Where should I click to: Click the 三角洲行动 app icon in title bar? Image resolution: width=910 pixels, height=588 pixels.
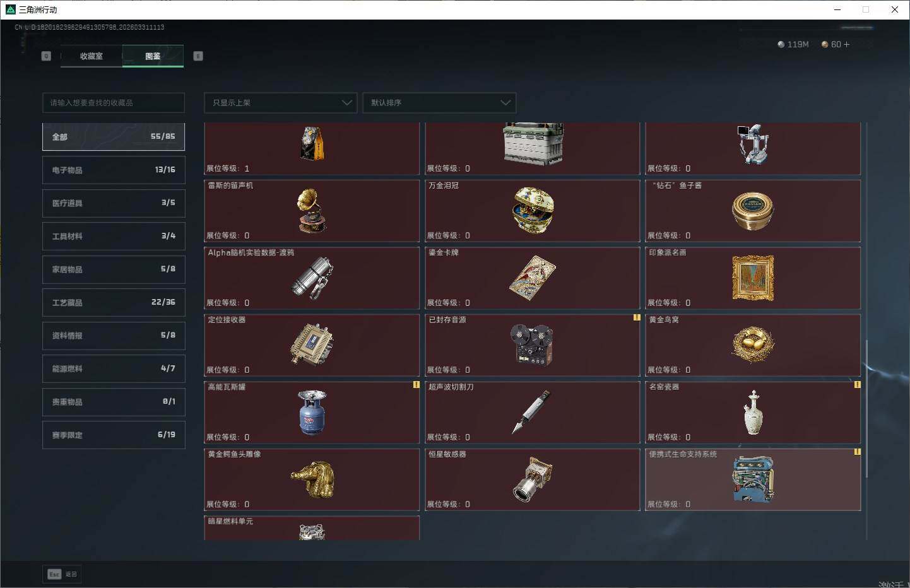click(10, 9)
